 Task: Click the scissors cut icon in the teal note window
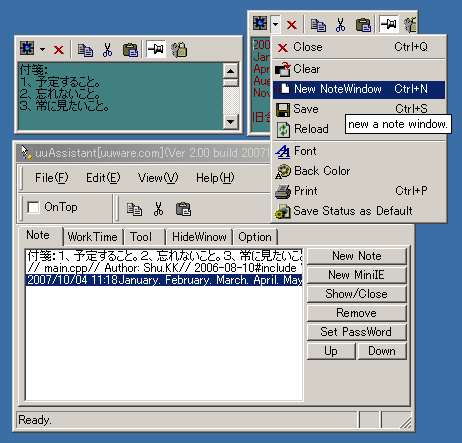coord(107,50)
